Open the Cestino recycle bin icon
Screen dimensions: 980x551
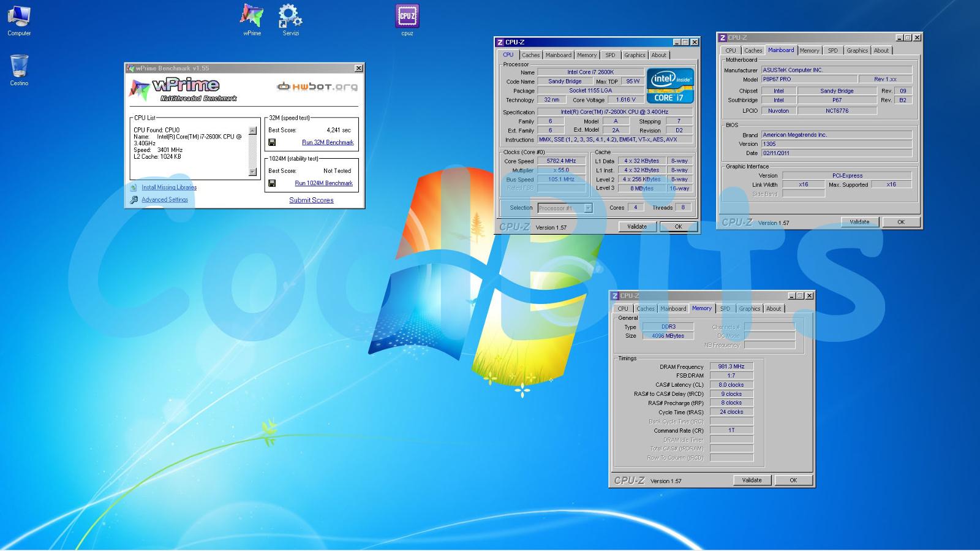pyautogui.click(x=19, y=70)
